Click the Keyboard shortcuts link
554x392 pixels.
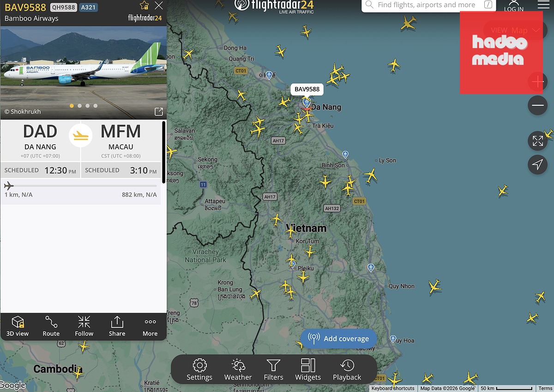coord(393,388)
